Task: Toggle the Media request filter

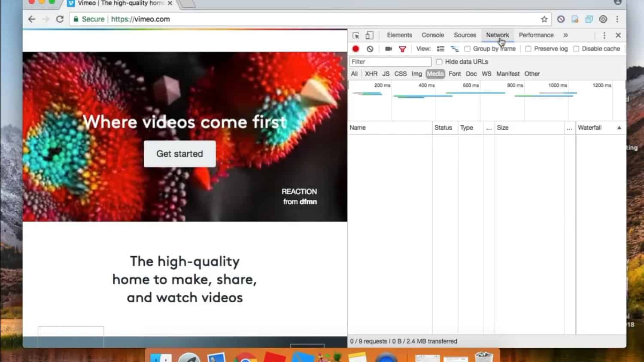Action: point(435,74)
